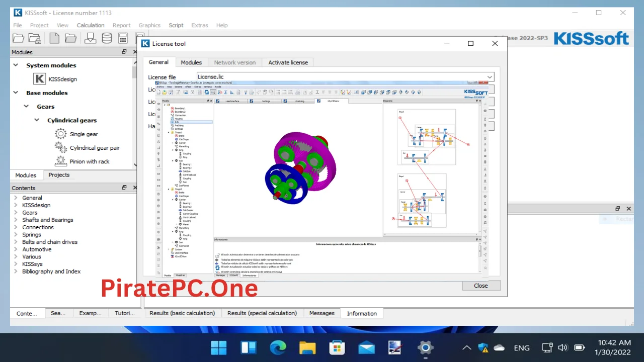This screenshot has height=362, width=644.
Task: Click the locked folder toolbar icon
Action: [35, 38]
